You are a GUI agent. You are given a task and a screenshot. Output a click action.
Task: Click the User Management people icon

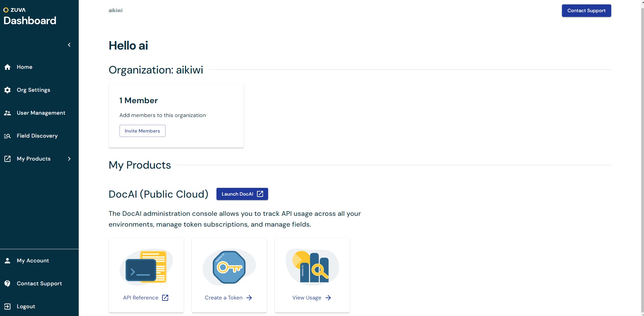[x=7, y=113]
